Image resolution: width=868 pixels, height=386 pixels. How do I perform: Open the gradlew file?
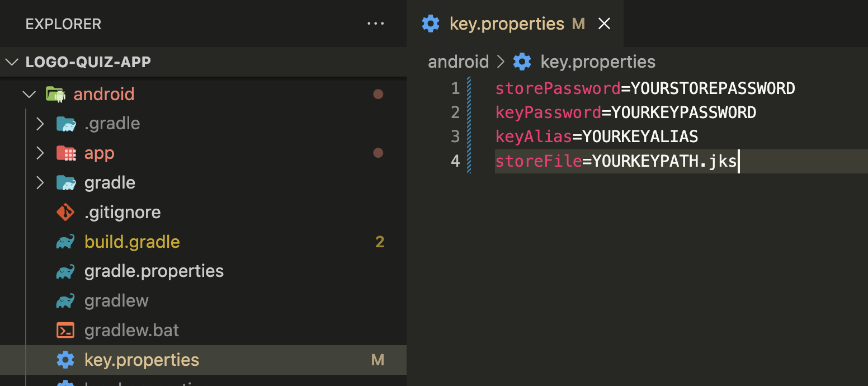[116, 301]
